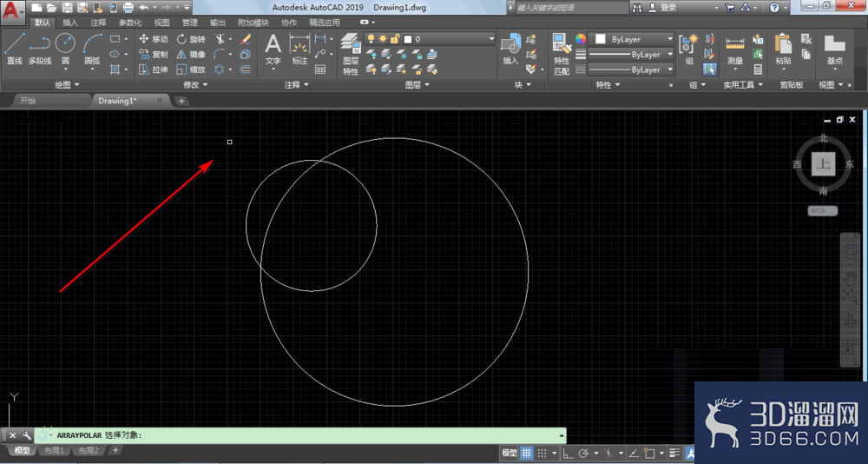Image resolution: width=868 pixels, height=464 pixels.
Task: Click the 登录 sign-in button
Action: (x=662, y=8)
